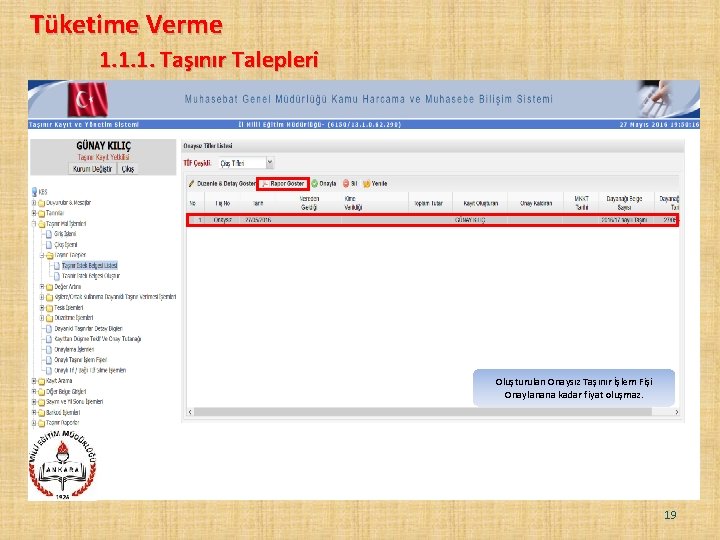Click the Onay Kaldıran column header
This screenshot has width=720, height=540.
coord(536,203)
